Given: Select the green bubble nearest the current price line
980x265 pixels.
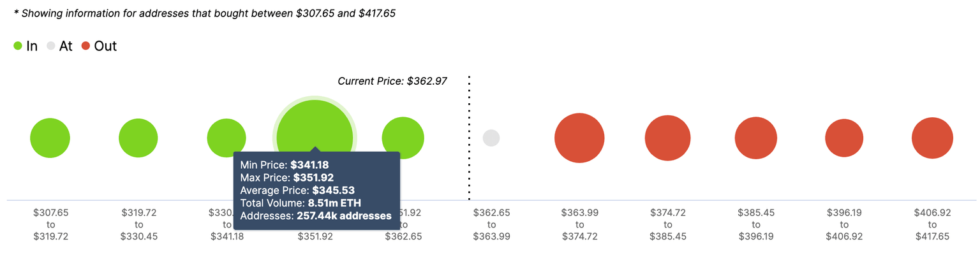Looking at the screenshot, I should [x=403, y=138].
